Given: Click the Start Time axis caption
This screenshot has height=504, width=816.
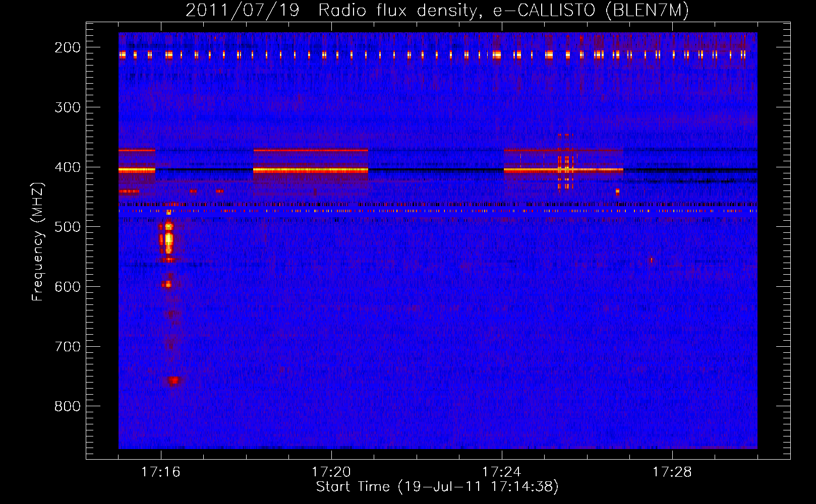Looking at the screenshot, I should coord(437,487).
